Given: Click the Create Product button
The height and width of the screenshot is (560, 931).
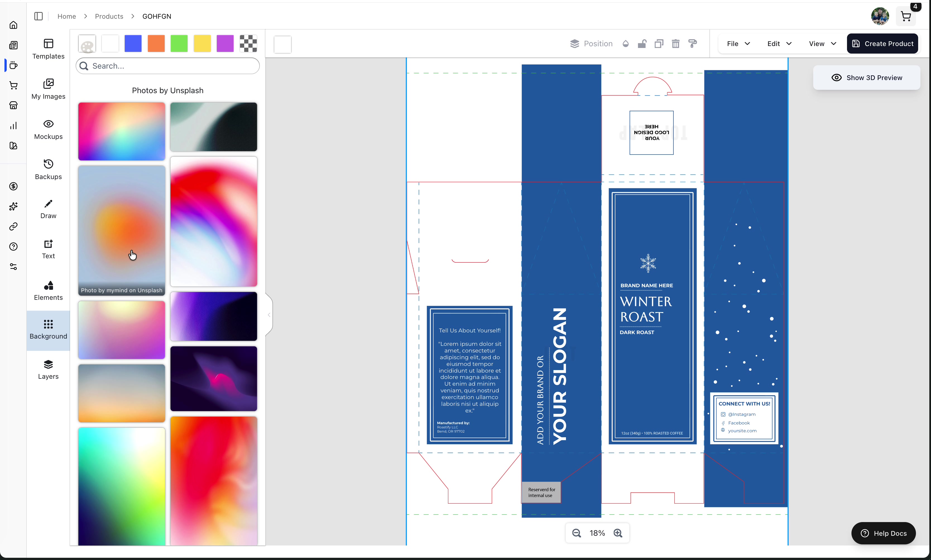Looking at the screenshot, I should pyautogui.click(x=882, y=44).
